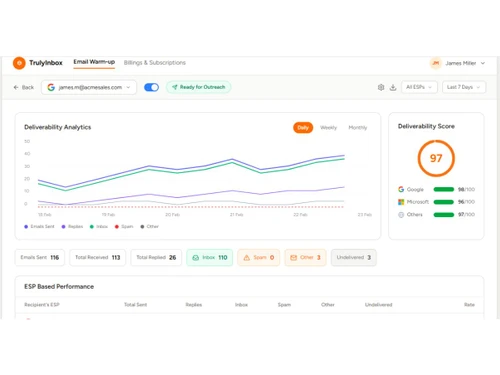
Task: Toggle Emails Sent legend series
Action: click(39, 227)
